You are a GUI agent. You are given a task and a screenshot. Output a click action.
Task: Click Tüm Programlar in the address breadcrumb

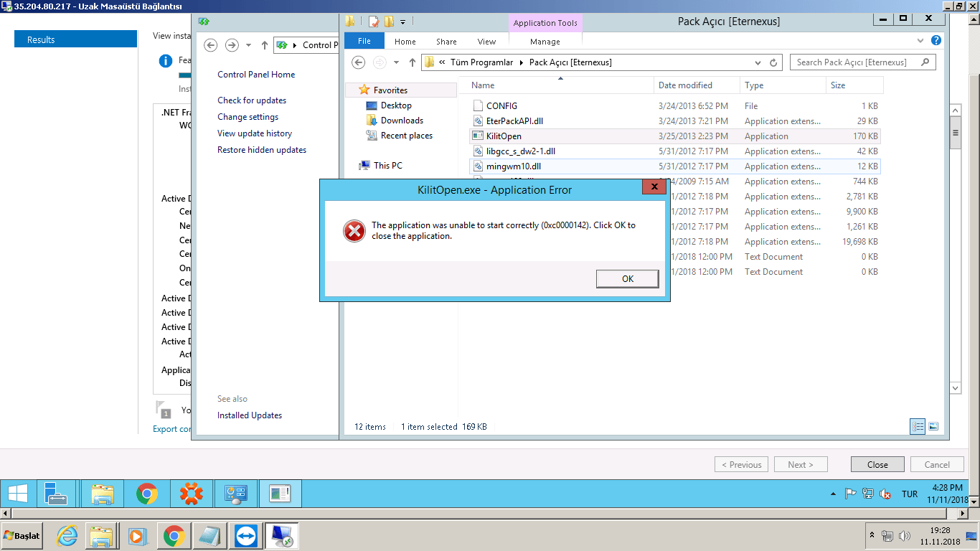(481, 62)
